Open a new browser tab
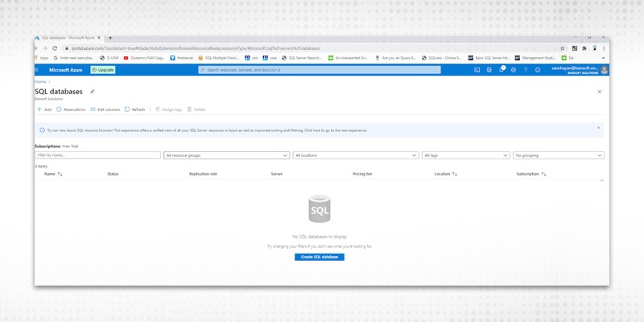The image size is (644, 322). 110,38
